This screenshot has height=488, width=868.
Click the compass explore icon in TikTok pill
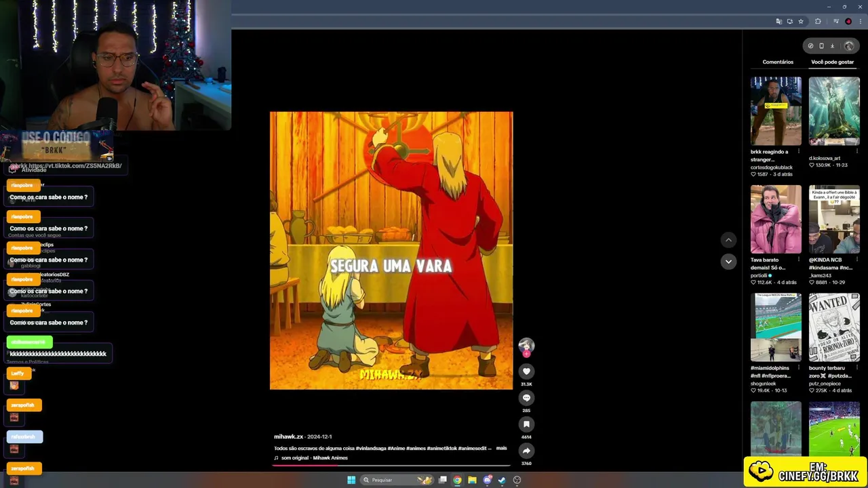pos(810,46)
